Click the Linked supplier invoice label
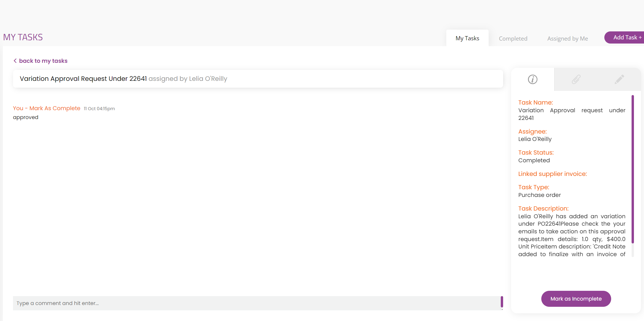 tap(552, 174)
